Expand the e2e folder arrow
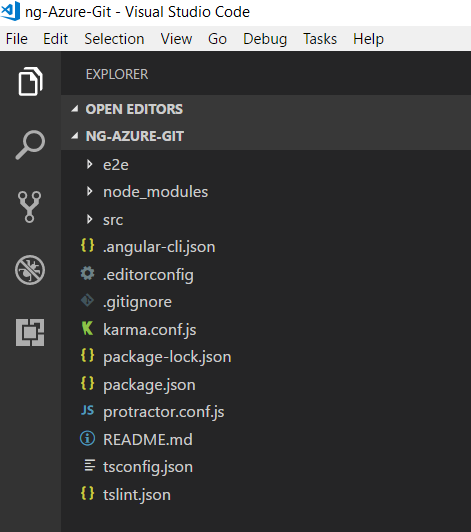Image resolution: width=471 pixels, height=532 pixels. [90, 164]
